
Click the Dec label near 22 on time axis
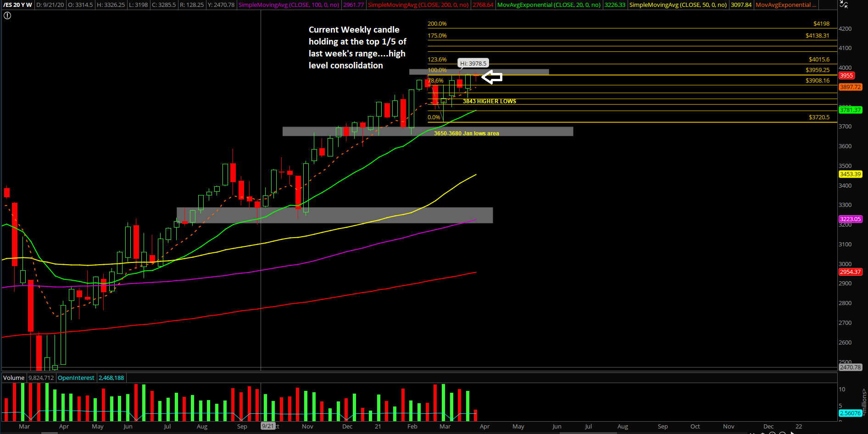(768, 426)
